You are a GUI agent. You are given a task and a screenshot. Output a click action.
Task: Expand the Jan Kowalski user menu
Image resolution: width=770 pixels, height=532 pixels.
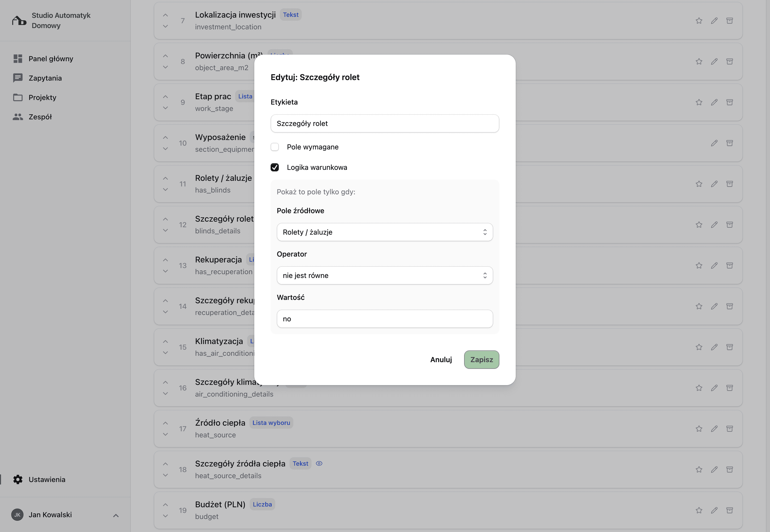click(116, 515)
